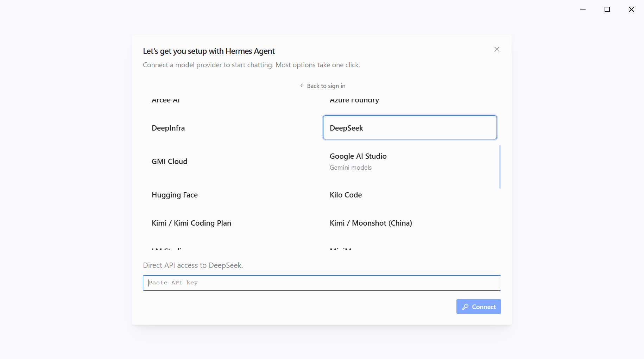Pick Kimi / Kimi Coding Plan
Screen dimensions: 644x359
(x=232, y=223)
